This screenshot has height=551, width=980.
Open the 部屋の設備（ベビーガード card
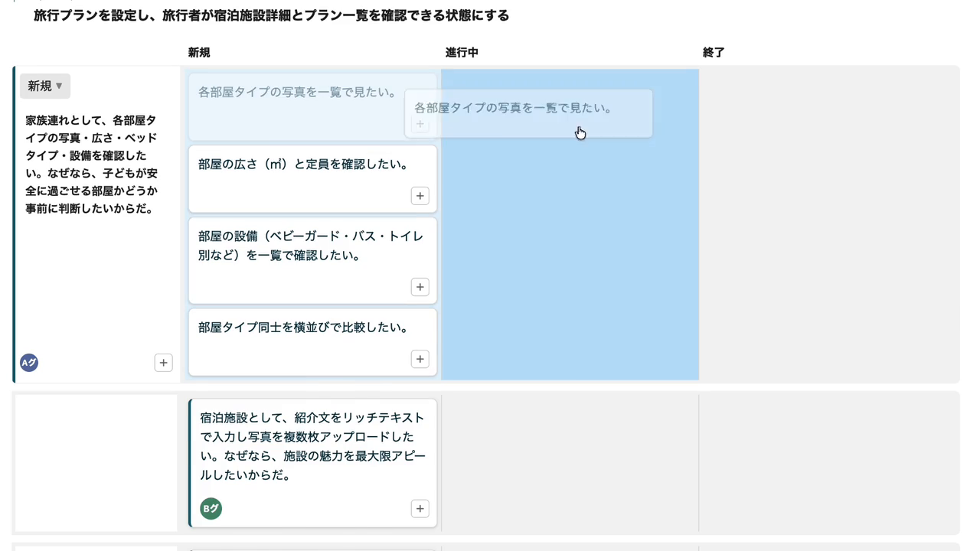click(x=312, y=261)
